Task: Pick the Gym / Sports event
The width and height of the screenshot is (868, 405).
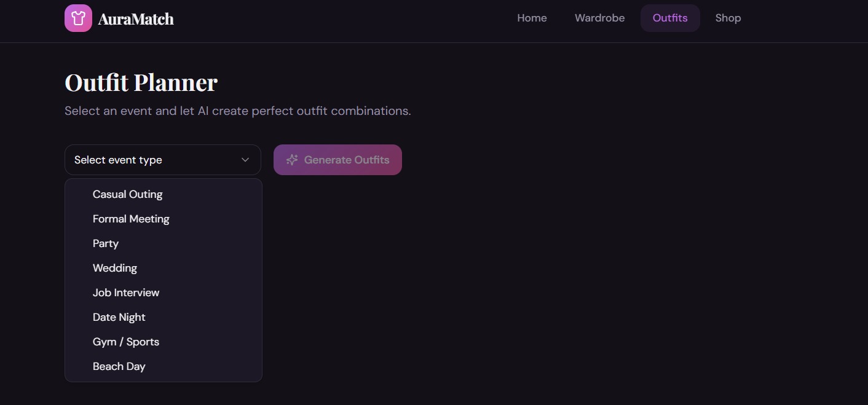Action: click(164, 342)
